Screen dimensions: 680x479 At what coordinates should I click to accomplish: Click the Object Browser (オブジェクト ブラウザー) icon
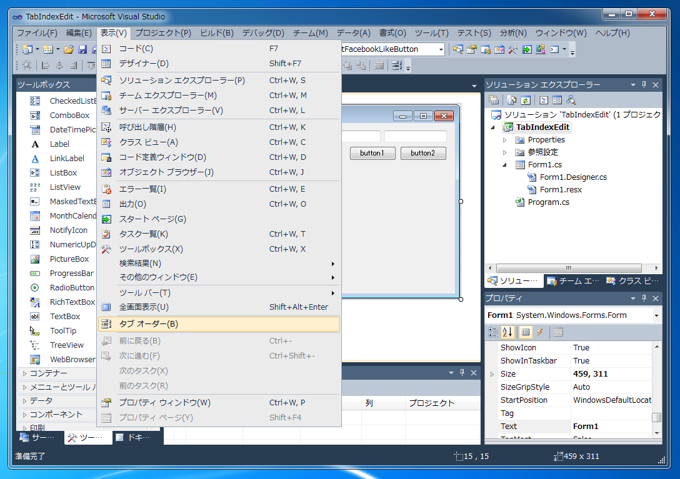coord(106,172)
